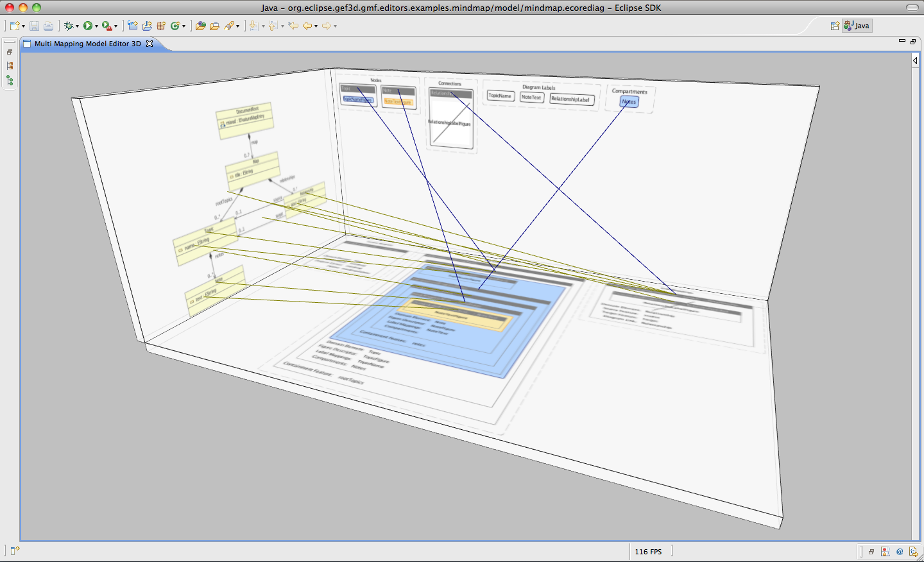This screenshot has height=562, width=924.
Task: Click the fast view icon in bottom-left status bar
Action: point(15,550)
